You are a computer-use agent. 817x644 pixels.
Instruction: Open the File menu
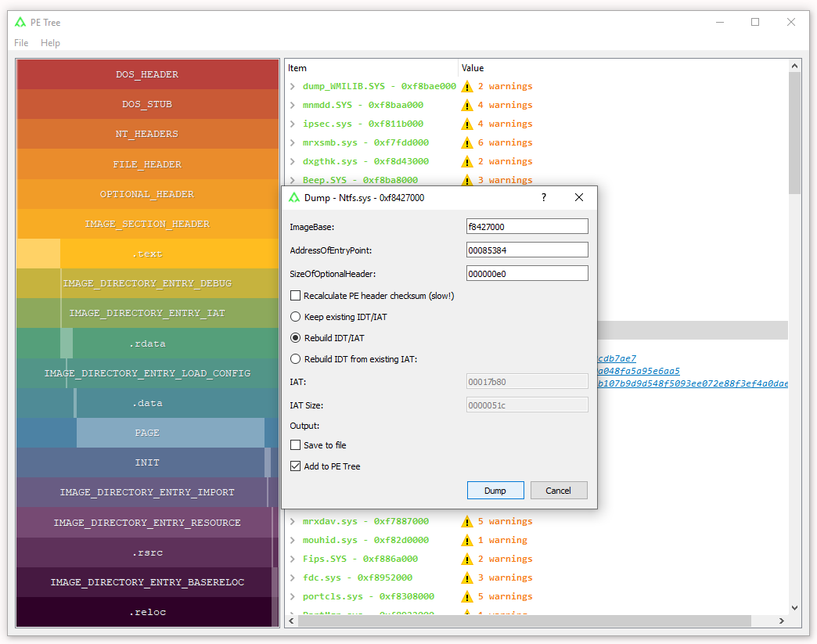pyautogui.click(x=21, y=43)
